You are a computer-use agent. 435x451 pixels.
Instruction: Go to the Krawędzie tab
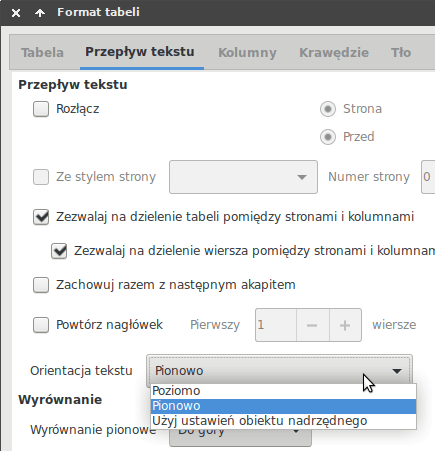334,53
